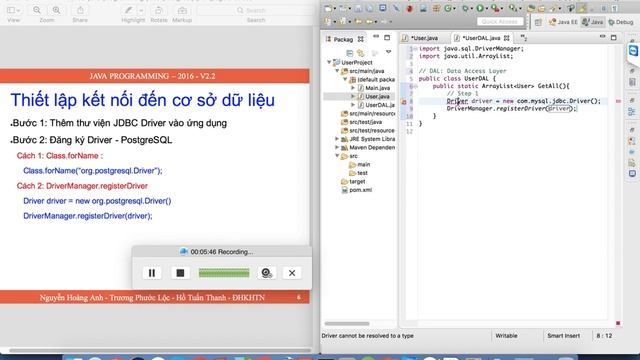Collapse the UserProject tree node

click(x=329, y=62)
